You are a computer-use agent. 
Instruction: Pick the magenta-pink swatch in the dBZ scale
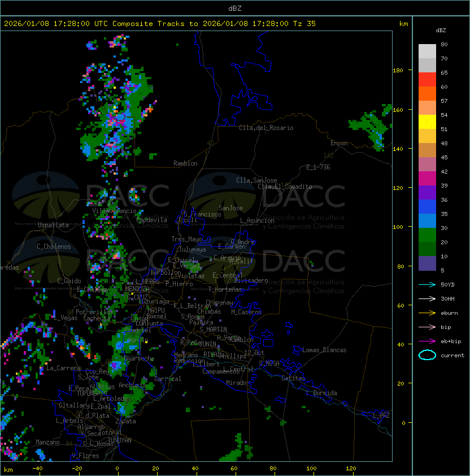[x=427, y=179]
